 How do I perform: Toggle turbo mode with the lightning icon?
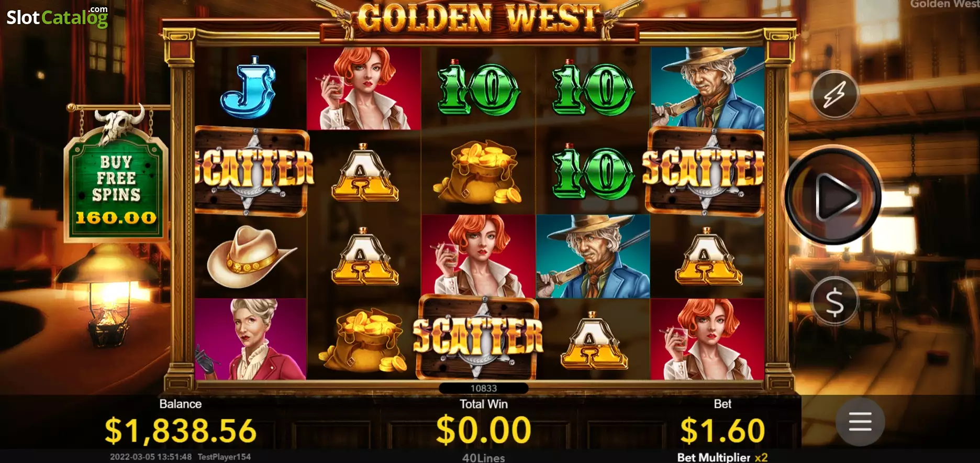[834, 95]
